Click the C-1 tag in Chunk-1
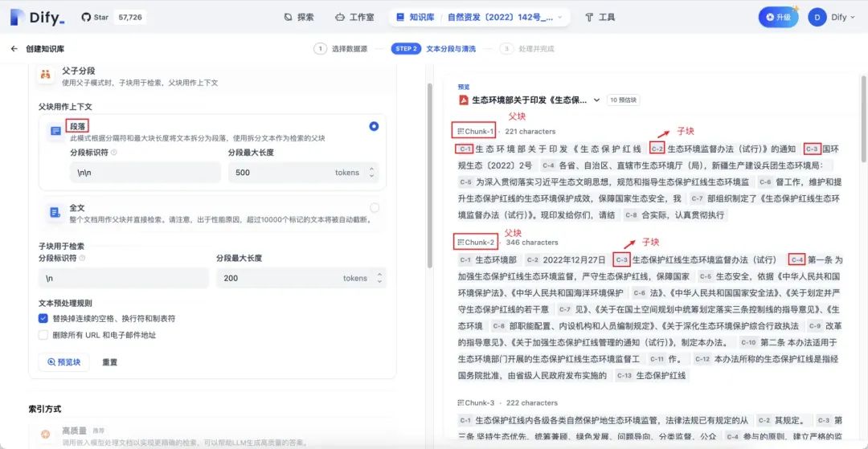Viewport: 868px width, 449px height. tap(465, 149)
